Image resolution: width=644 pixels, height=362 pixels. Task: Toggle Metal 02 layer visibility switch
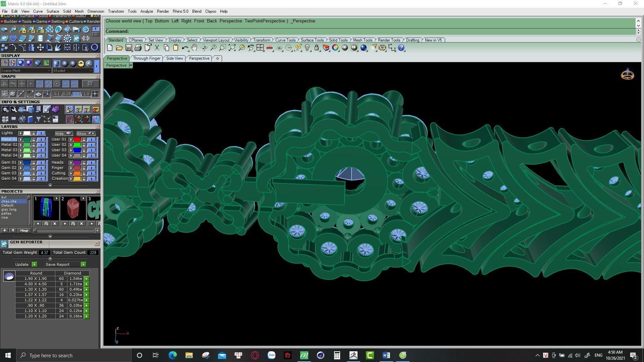point(41,145)
